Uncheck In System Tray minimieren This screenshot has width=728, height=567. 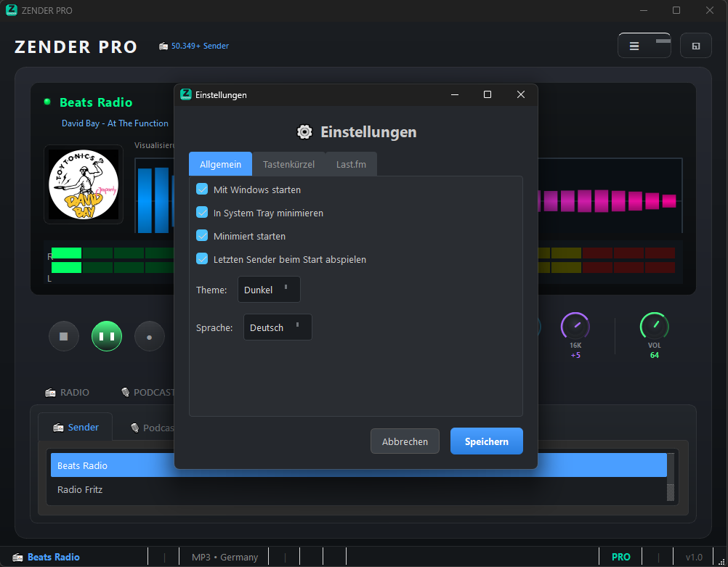202,213
